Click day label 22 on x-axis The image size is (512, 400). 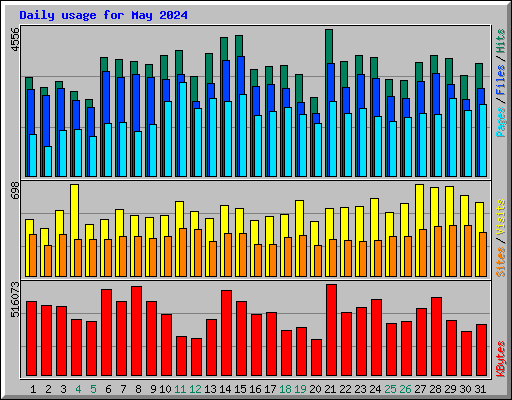click(x=345, y=389)
